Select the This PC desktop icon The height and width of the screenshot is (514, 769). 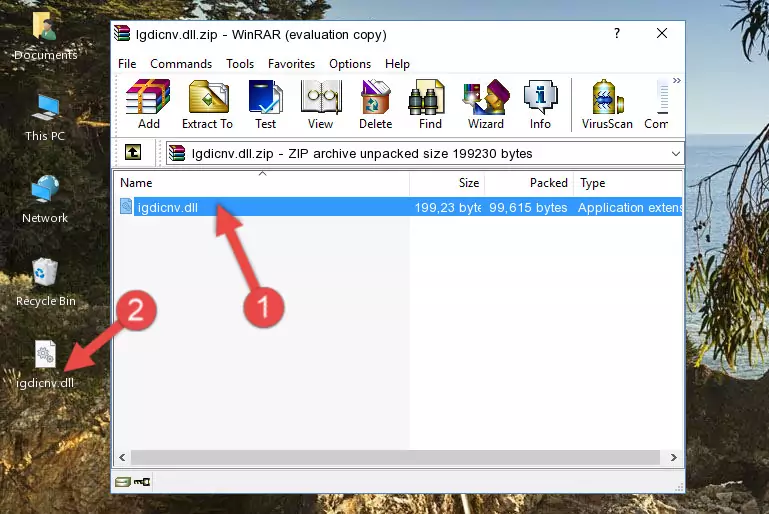click(45, 118)
